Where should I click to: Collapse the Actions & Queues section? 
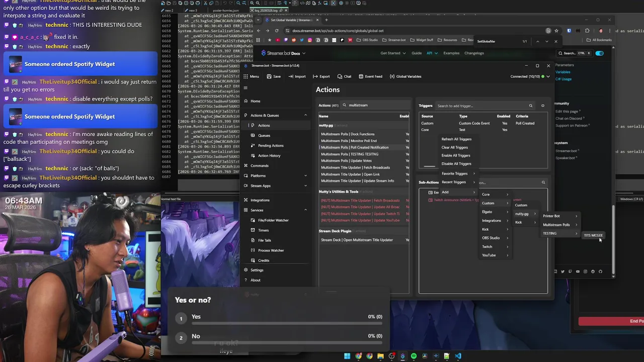pyautogui.click(x=305, y=115)
